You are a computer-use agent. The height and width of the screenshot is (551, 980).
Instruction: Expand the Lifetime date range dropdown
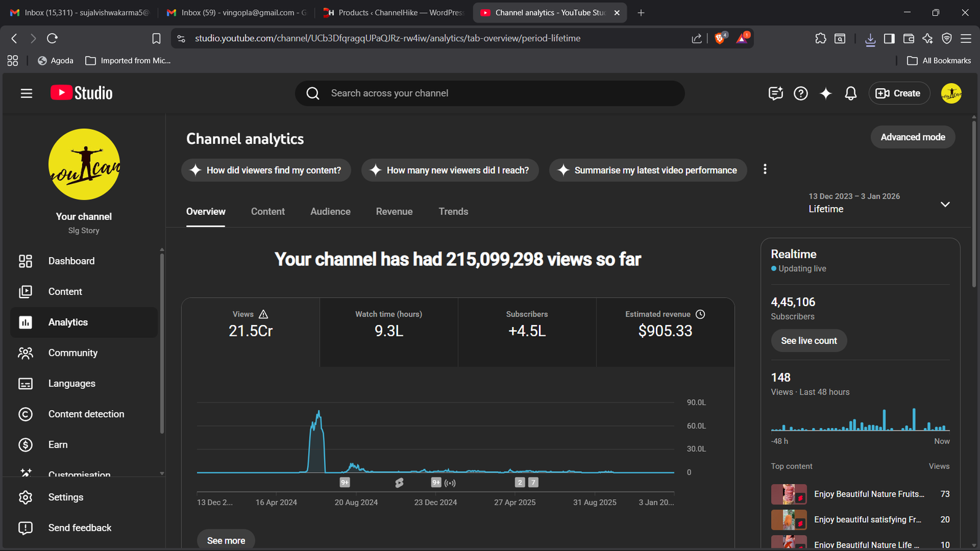945,204
